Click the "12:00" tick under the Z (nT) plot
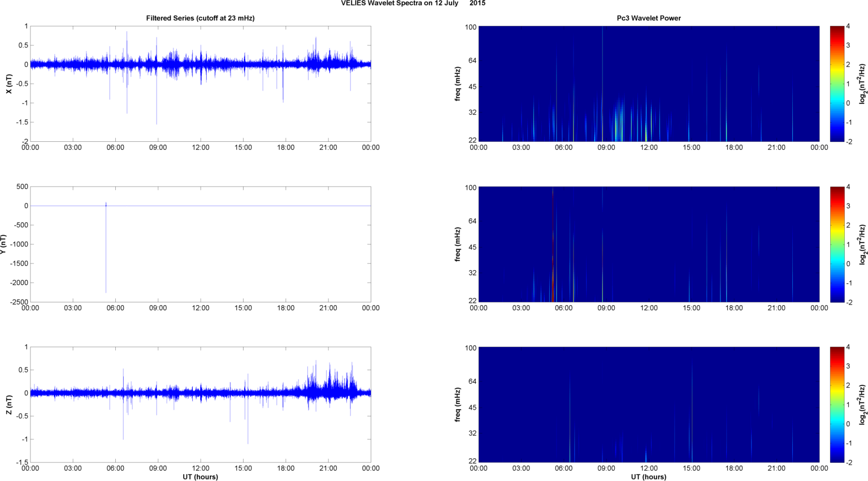Viewport: 868px width, 481px height. 201,468
